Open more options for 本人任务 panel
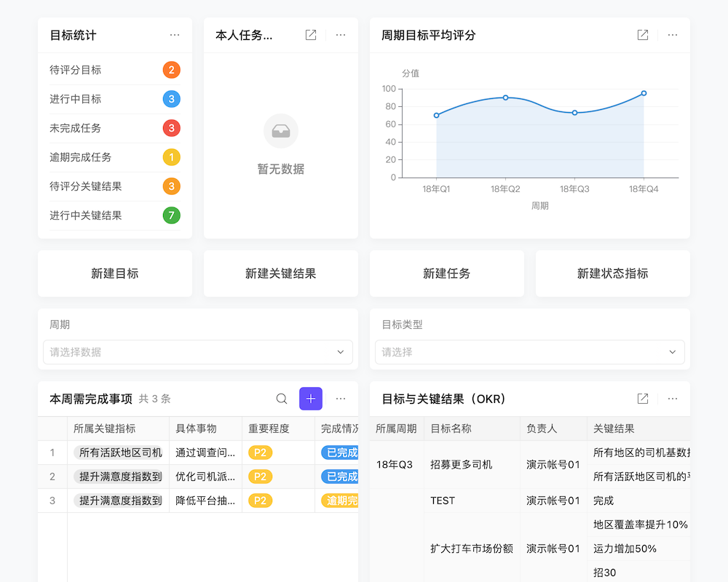The height and width of the screenshot is (582, 728). coord(340,34)
